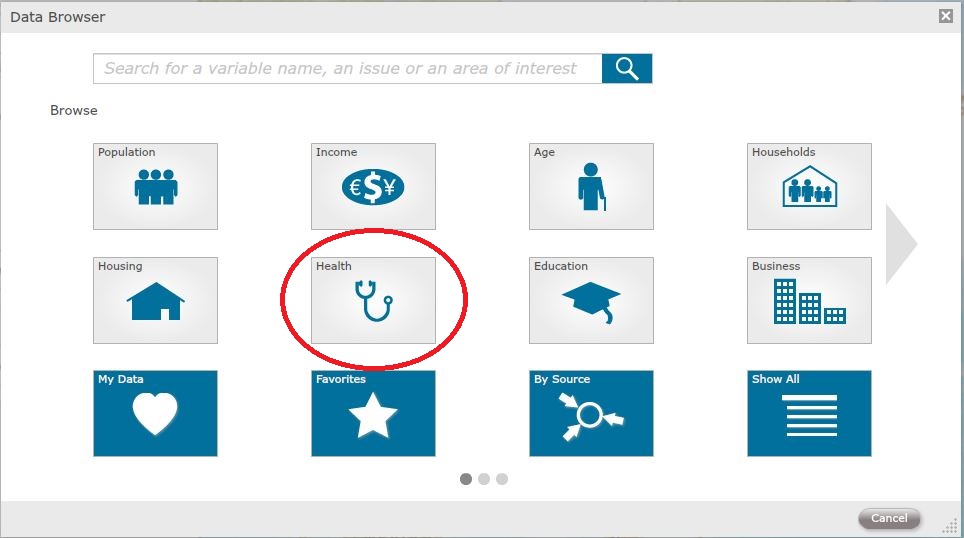The height and width of the screenshot is (538, 964).
Task: Open the Income category tile
Action: [373, 186]
